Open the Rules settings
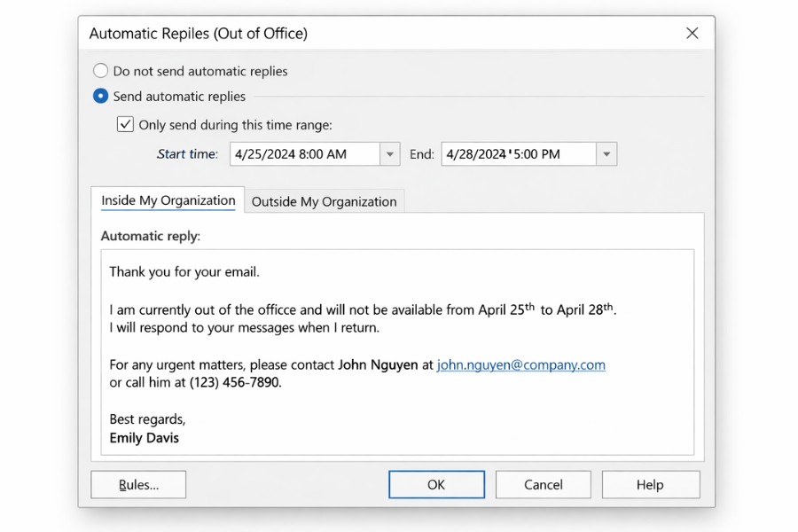 point(137,484)
